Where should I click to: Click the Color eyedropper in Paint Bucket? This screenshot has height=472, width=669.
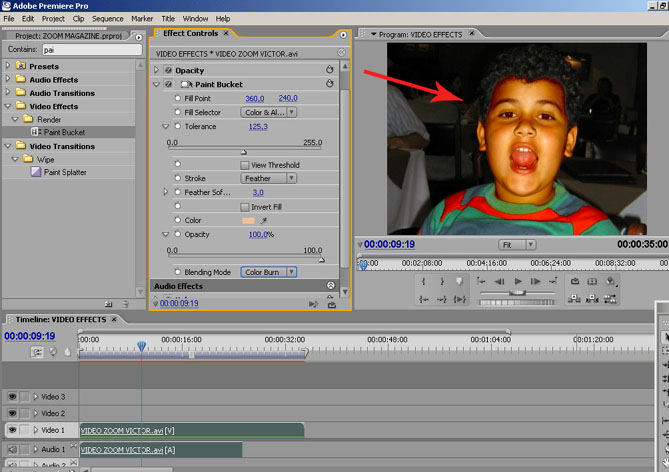tap(263, 220)
